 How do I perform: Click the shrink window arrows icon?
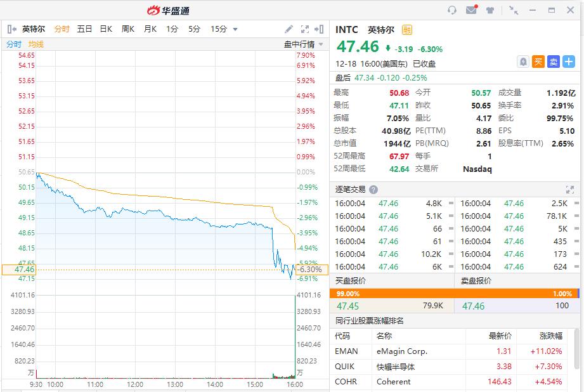[x=514, y=10]
